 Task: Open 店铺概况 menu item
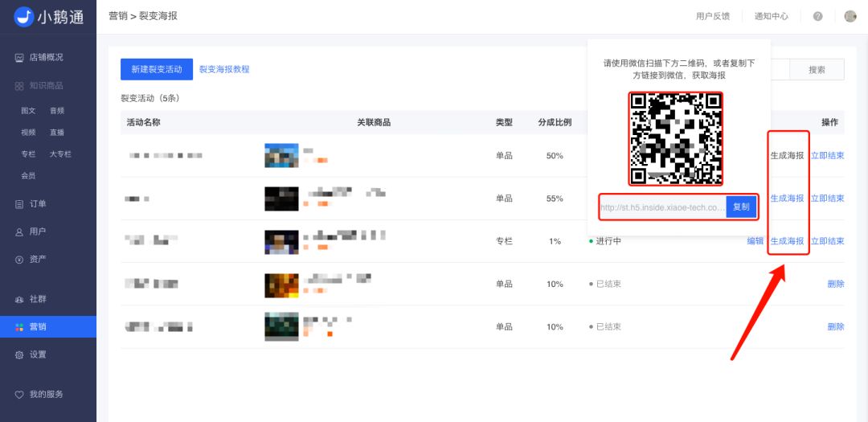47,57
